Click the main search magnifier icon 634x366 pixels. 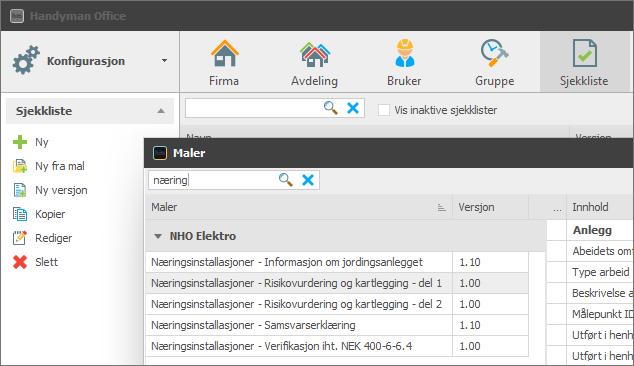click(330, 108)
